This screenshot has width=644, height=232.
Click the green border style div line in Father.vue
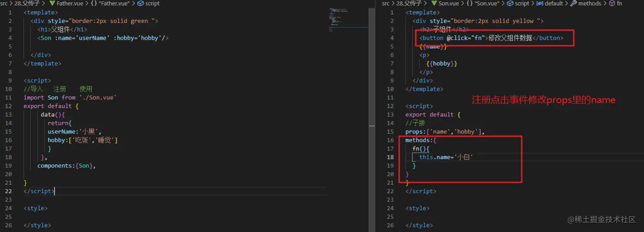tap(94, 21)
